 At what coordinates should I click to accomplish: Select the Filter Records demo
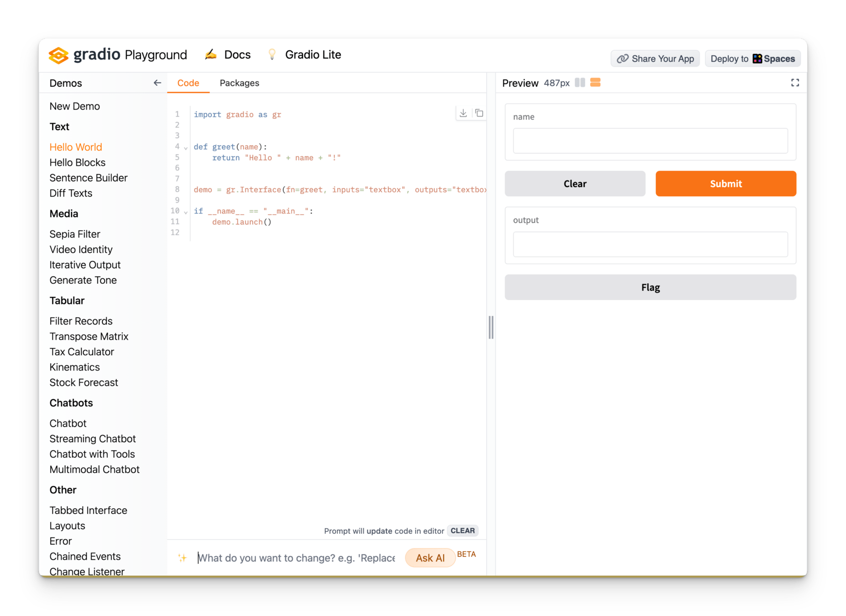(81, 321)
